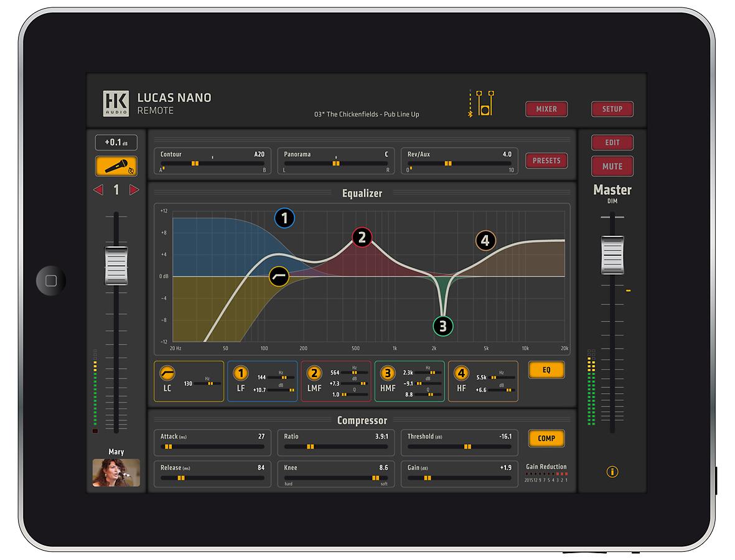Adjust the HMF frequency slider at 2.3k

(x=428, y=373)
